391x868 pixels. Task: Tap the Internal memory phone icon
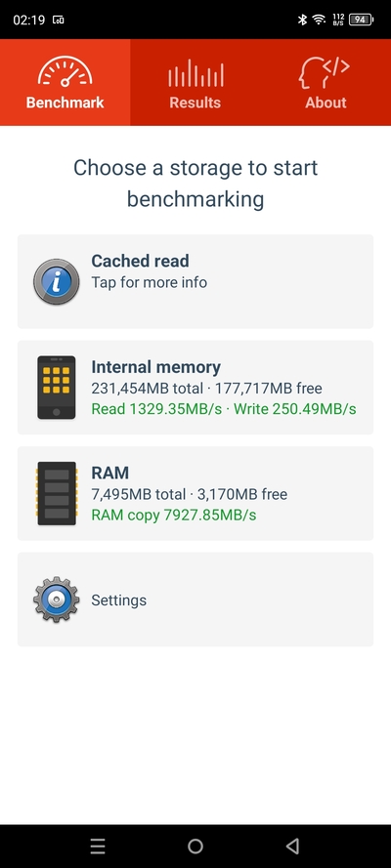(57, 388)
